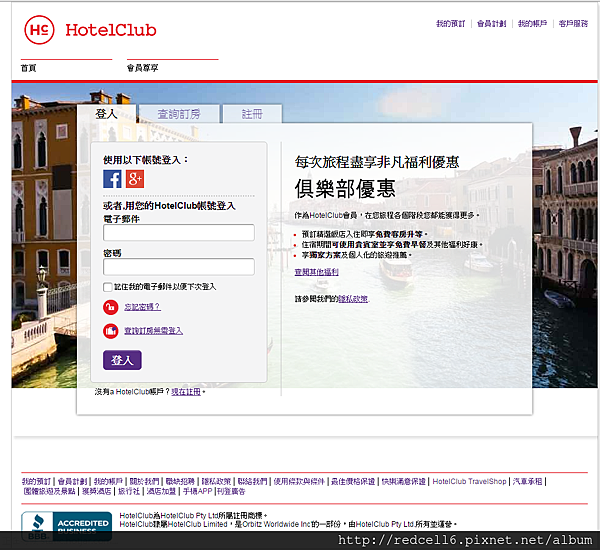Viewport: 600px width, 550px height.
Task: Sign in with the Google+ icon
Action: [x=135, y=179]
